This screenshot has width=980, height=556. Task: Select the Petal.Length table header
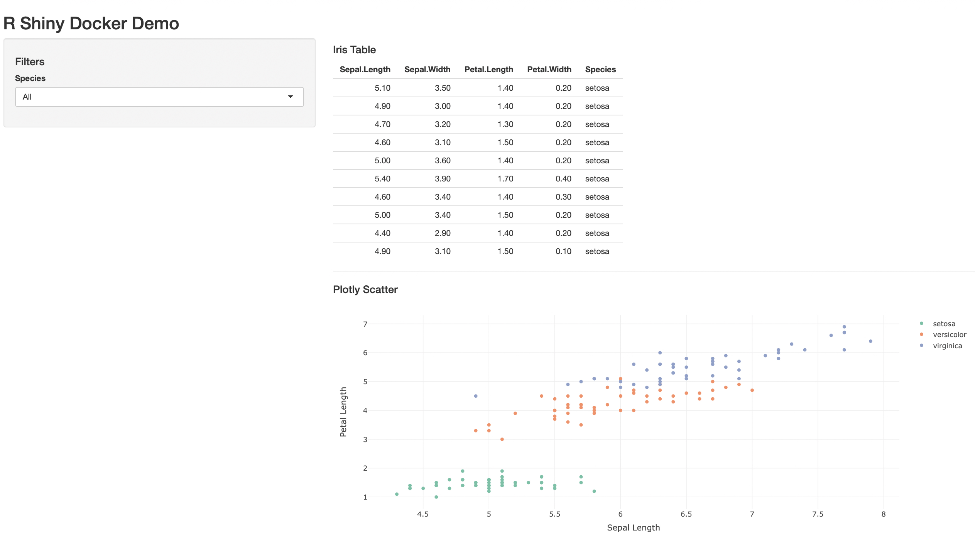[488, 69]
